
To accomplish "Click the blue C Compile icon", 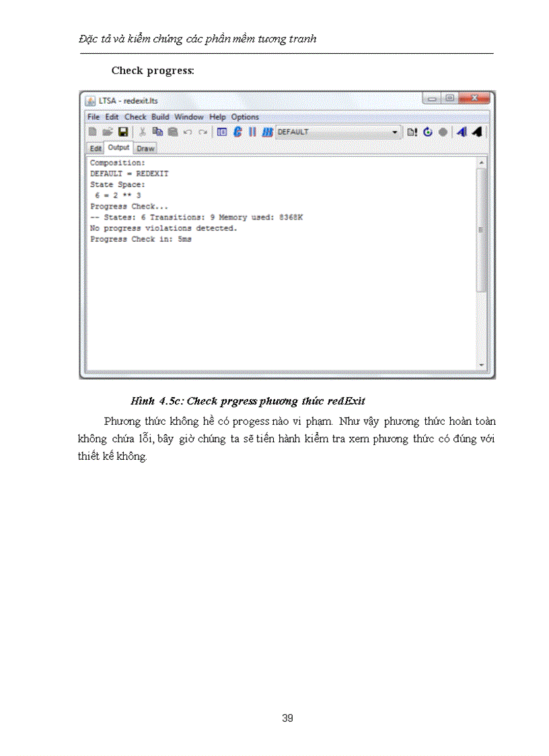I will (x=237, y=132).
